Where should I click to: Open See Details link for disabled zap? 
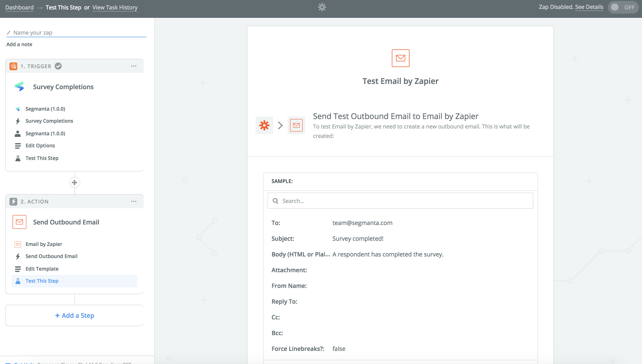pos(589,7)
